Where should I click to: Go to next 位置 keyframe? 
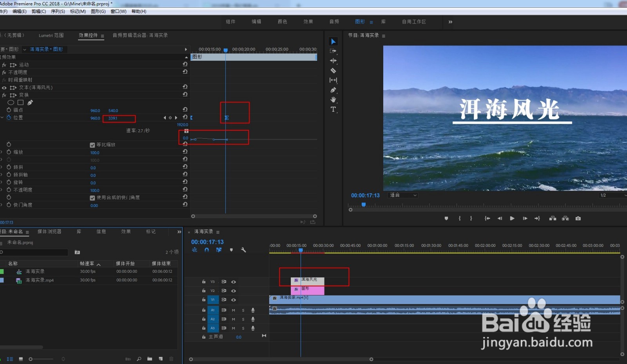(x=176, y=118)
